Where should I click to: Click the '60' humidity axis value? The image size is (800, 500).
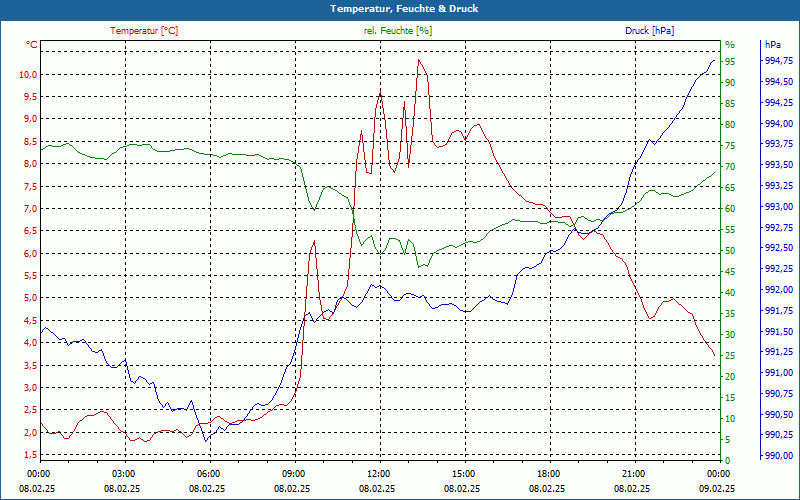[x=730, y=209]
